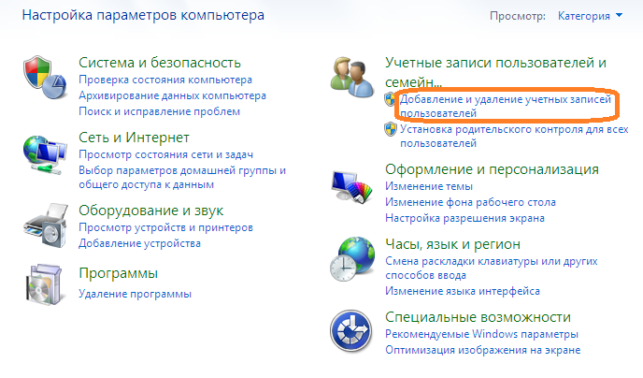This screenshot has height=378, width=643.
Task: Open Часы, язык и регион category
Action: tap(453, 244)
